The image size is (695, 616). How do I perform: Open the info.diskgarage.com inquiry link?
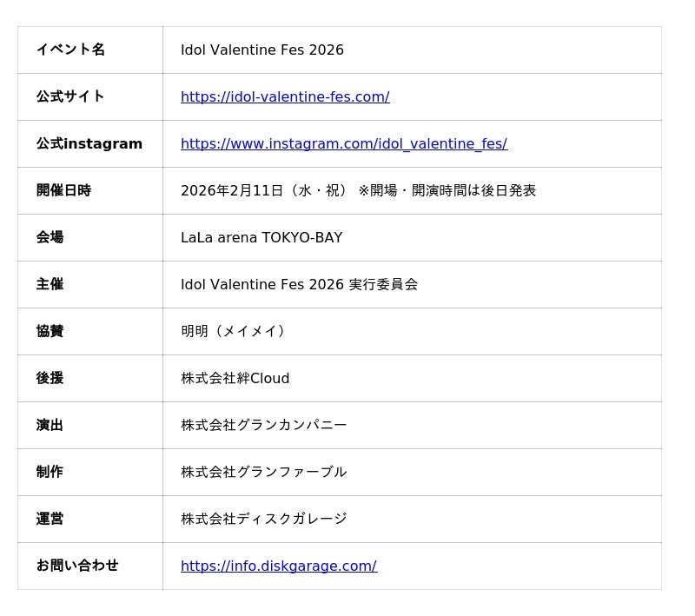tap(278, 566)
